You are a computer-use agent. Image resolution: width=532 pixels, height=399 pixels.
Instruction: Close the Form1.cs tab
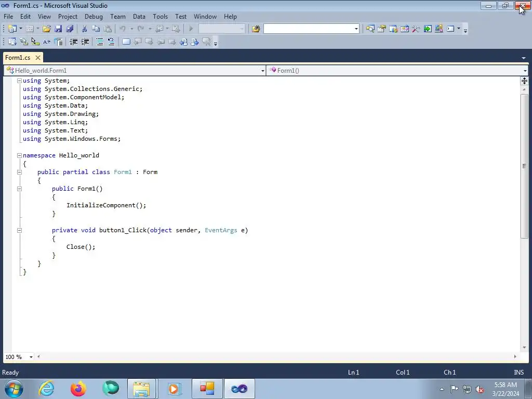pyautogui.click(x=38, y=58)
